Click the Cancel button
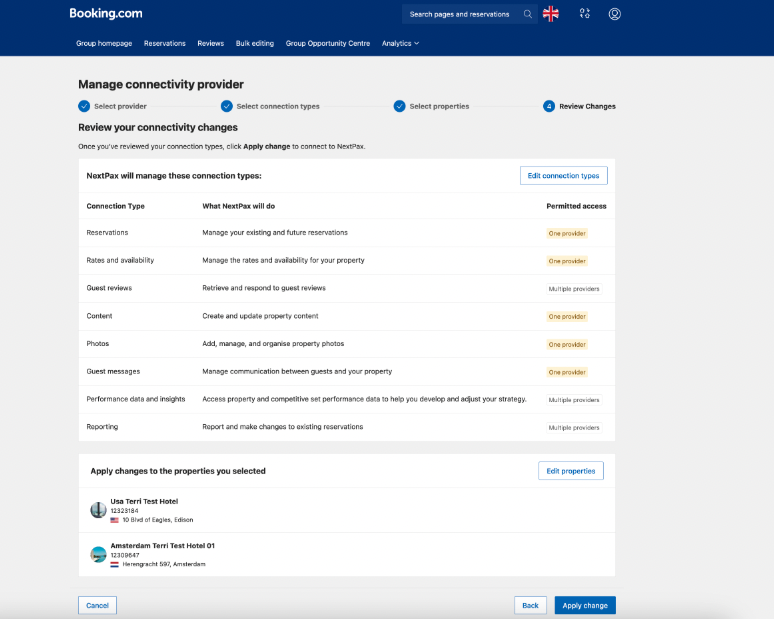Image resolution: width=774 pixels, height=619 pixels. 97,606
